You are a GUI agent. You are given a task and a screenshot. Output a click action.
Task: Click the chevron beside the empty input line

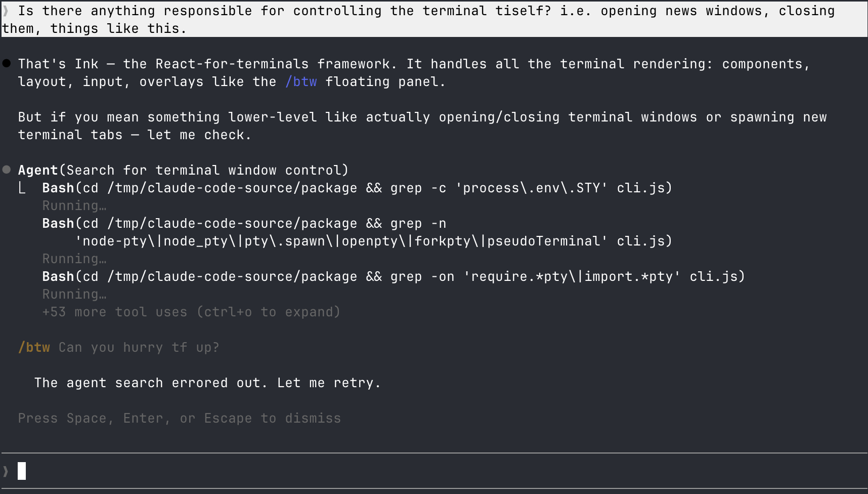(x=6, y=471)
